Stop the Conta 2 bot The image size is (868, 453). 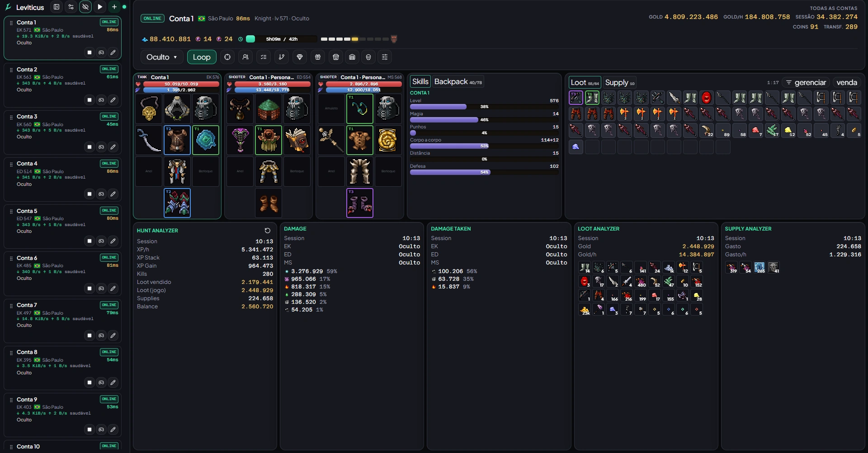click(90, 100)
